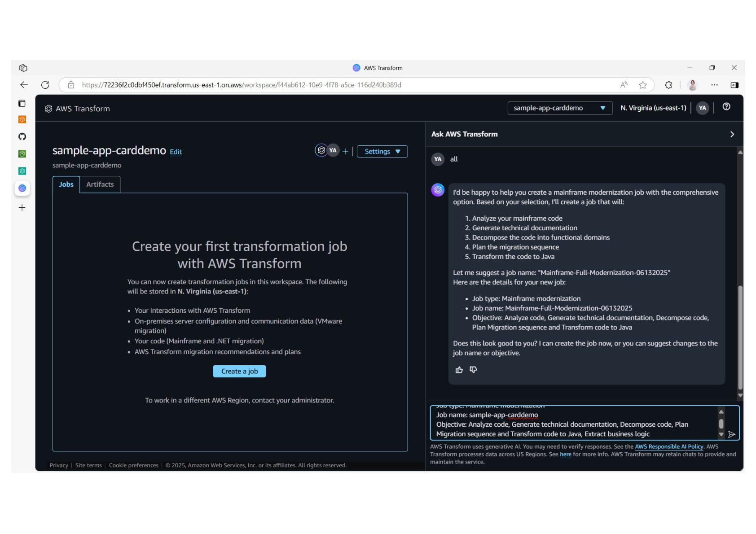Open a new tab with the plus icon

(22, 208)
